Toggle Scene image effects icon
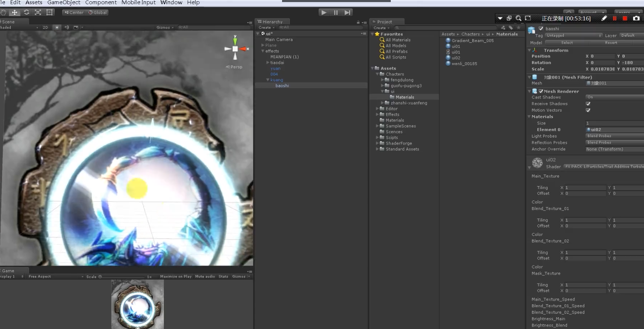This screenshot has width=644, height=329. click(76, 28)
